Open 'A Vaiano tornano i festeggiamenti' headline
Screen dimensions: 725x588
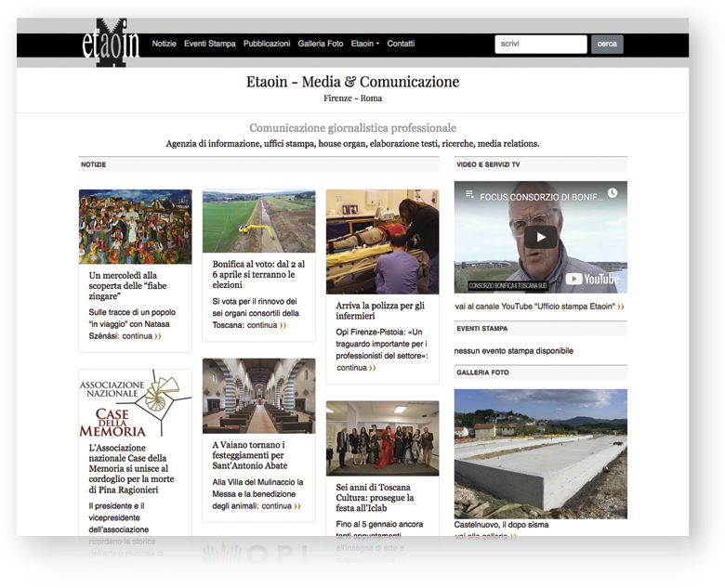coord(250,455)
